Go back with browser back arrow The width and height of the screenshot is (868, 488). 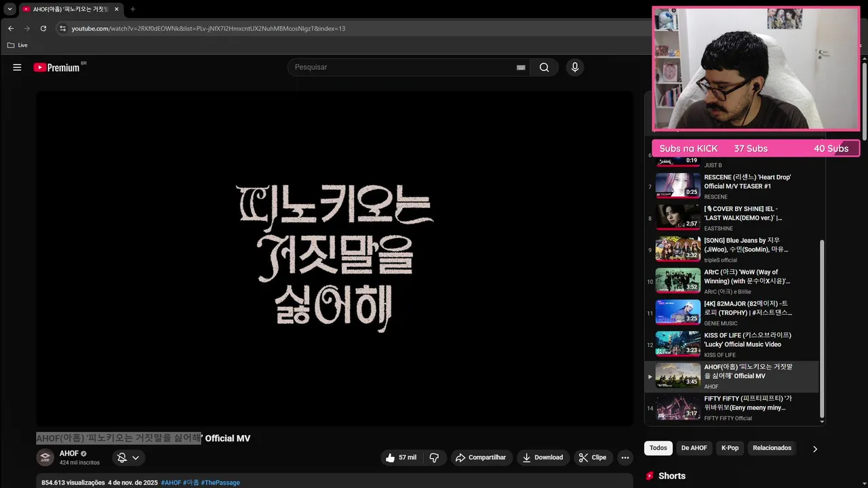[11, 28]
